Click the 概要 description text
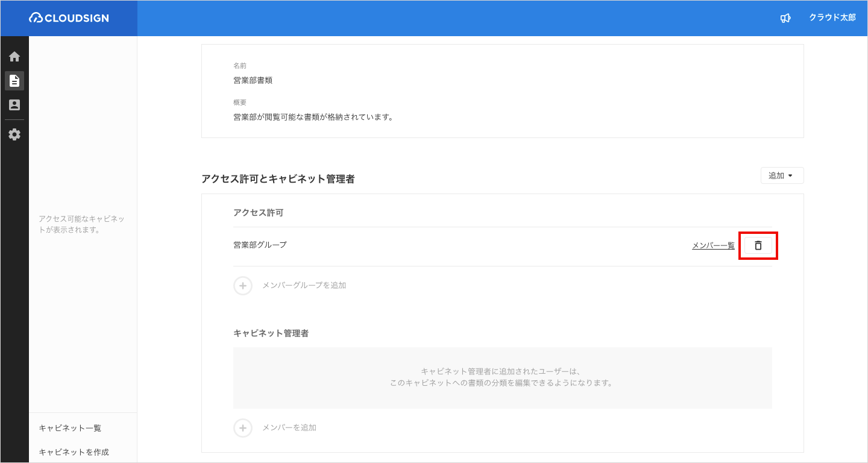Viewport: 868px width, 463px height. click(313, 117)
